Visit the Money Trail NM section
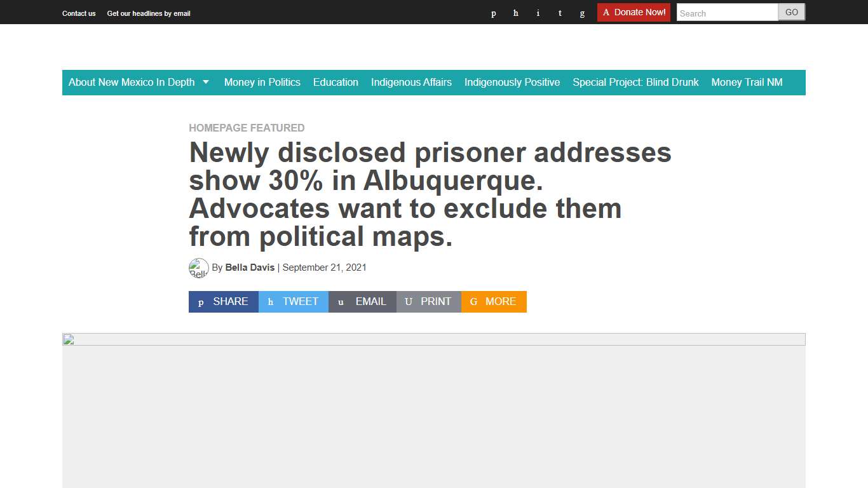Viewport: 868px width, 488px height. tap(747, 83)
